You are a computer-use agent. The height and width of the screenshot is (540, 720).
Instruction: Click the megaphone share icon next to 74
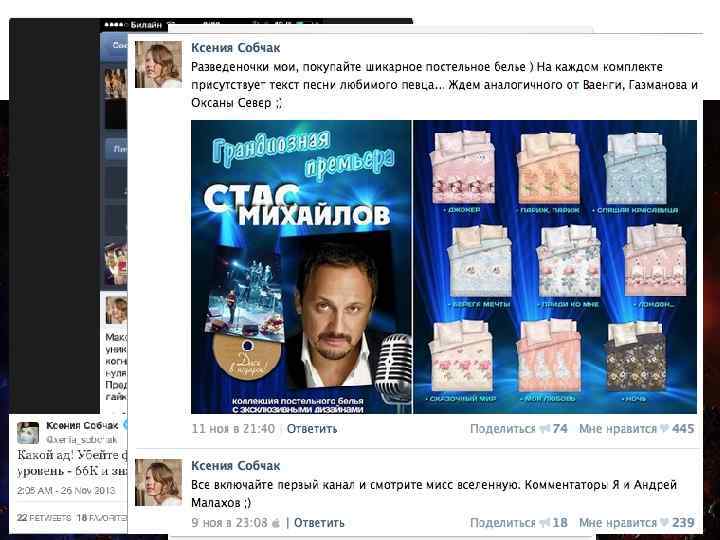click(x=545, y=429)
